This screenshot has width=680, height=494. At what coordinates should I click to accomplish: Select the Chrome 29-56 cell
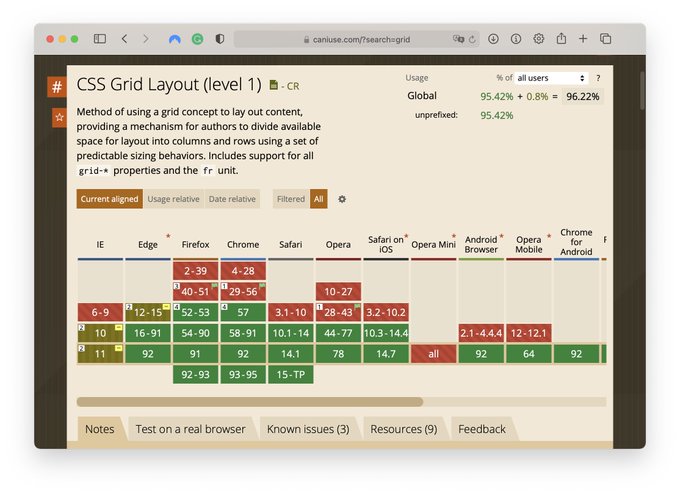[x=243, y=291]
